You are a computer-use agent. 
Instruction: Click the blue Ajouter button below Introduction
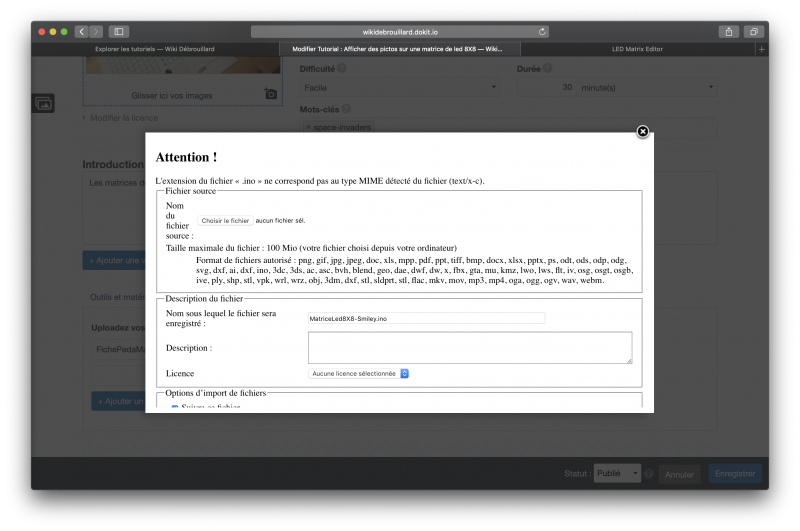pos(114,260)
